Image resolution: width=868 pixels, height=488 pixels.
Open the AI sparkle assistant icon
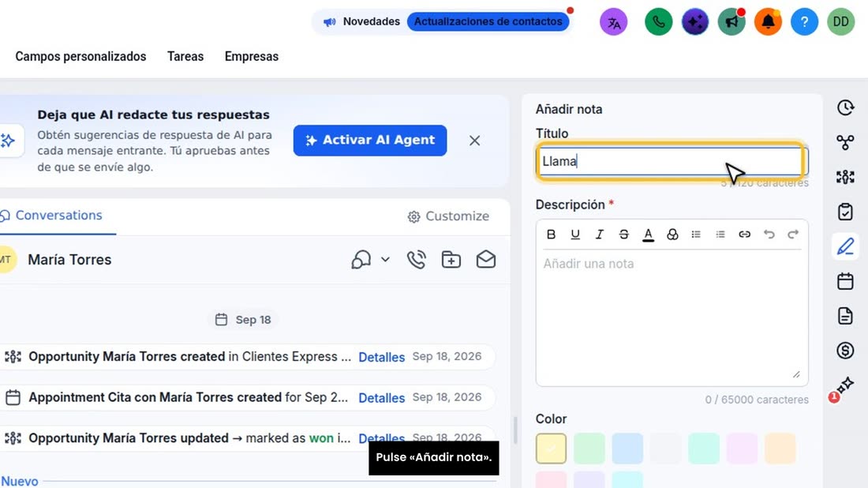coord(694,22)
